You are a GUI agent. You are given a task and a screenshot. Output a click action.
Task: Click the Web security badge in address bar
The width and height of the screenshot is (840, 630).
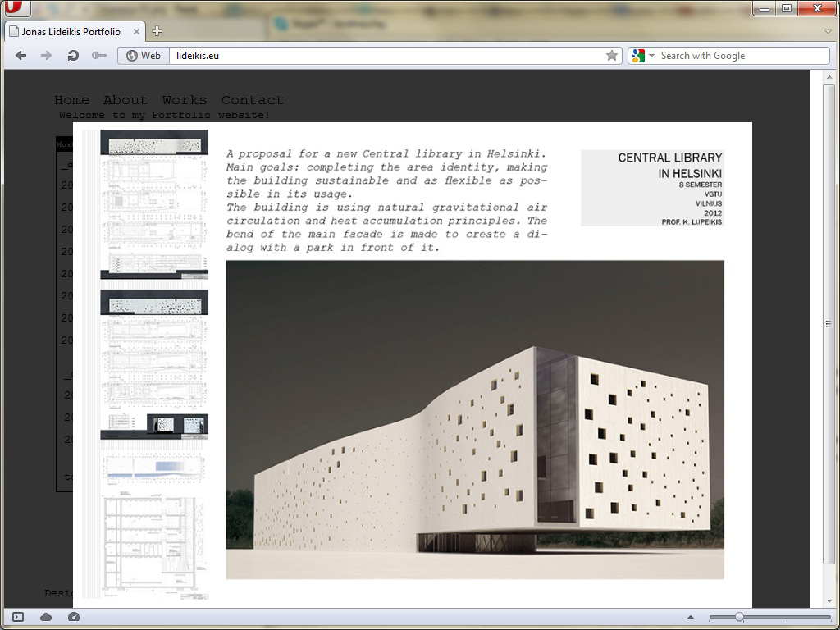tap(144, 56)
